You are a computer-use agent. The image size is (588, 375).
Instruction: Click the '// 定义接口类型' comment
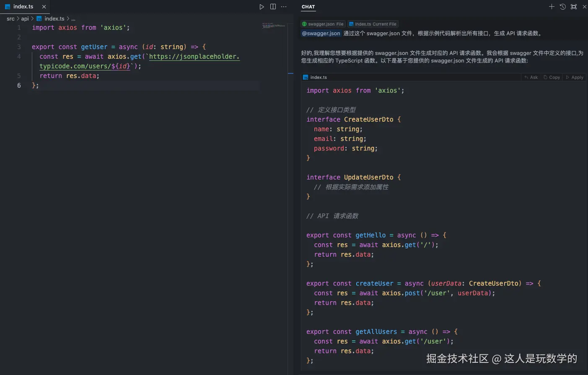(331, 110)
